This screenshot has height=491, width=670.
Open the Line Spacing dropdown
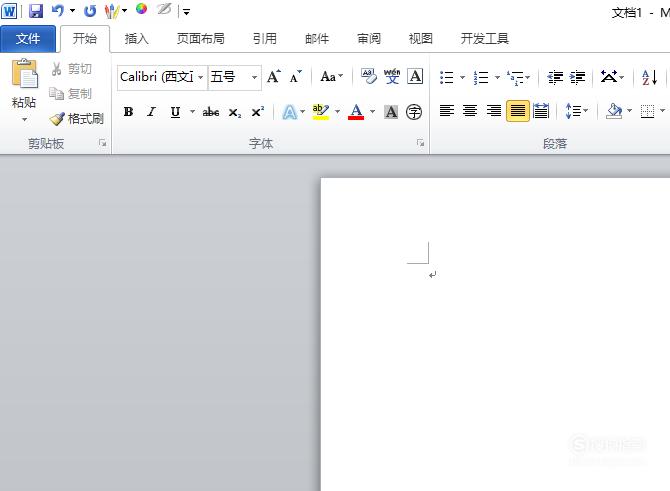576,111
